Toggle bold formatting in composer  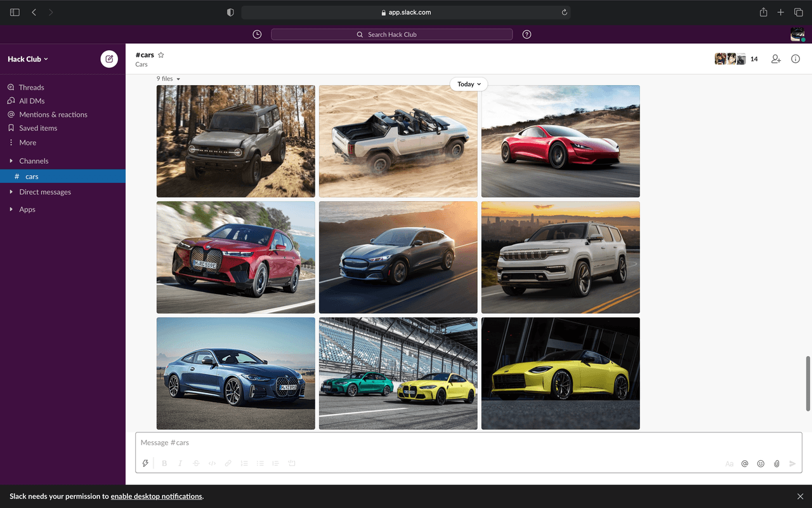(x=164, y=464)
